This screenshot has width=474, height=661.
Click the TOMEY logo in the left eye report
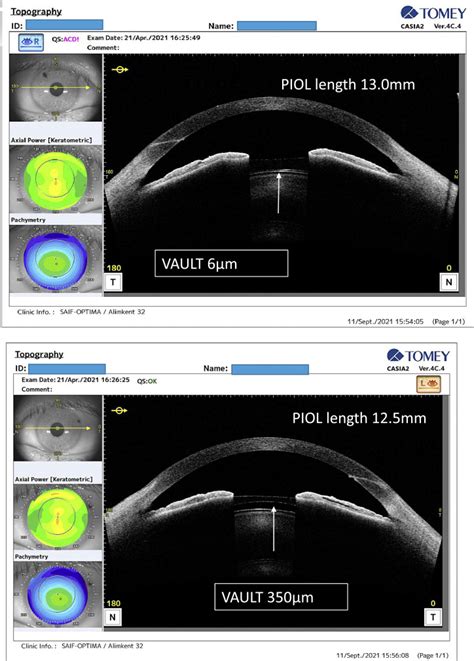tap(418, 356)
